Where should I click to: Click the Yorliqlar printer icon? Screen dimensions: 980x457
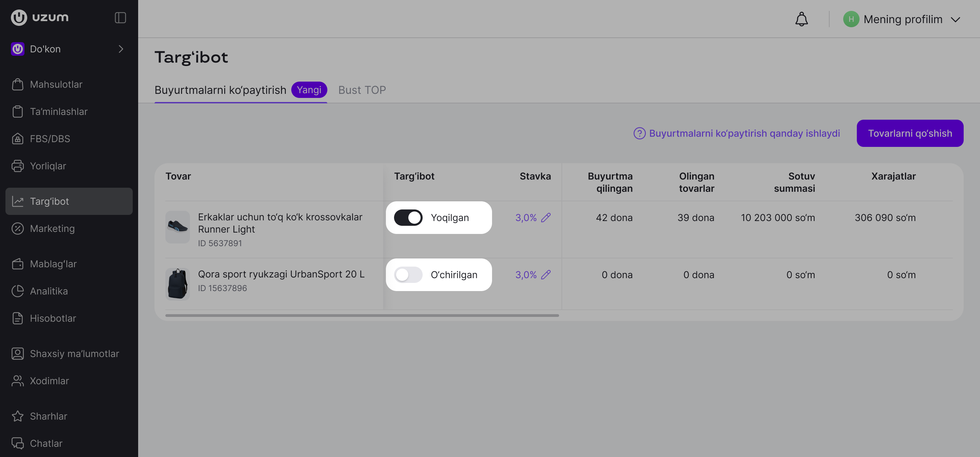(17, 166)
